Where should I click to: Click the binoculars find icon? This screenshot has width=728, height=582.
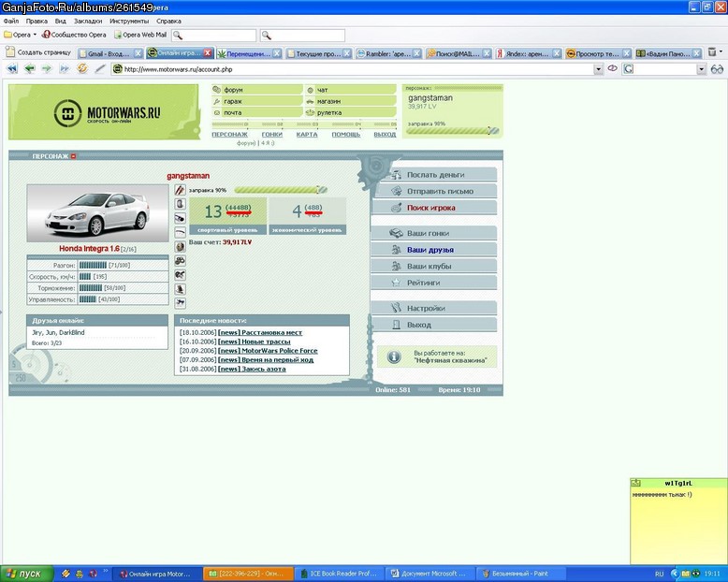point(717,69)
